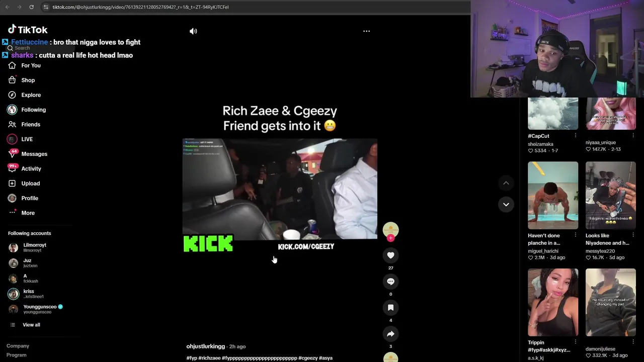Open the miguel_harichi planche video thumbnail

tap(553, 195)
